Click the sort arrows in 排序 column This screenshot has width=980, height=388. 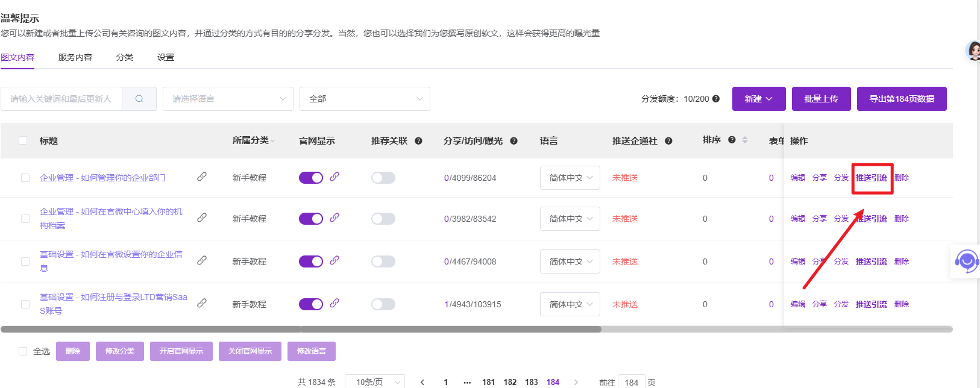[x=745, y=140]
